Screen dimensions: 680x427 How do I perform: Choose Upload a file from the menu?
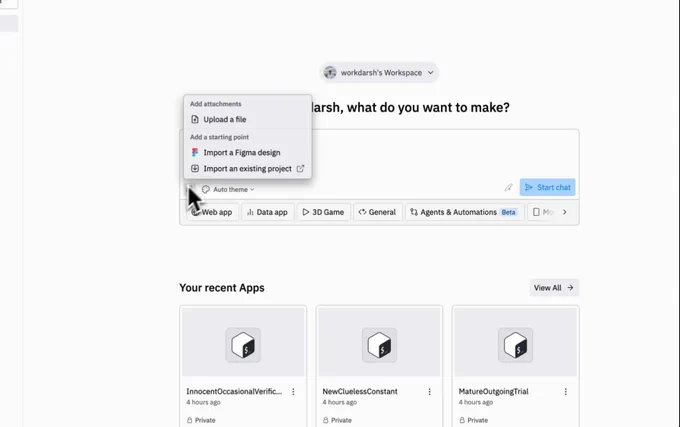pyautogui.click(x=224, y=120)
